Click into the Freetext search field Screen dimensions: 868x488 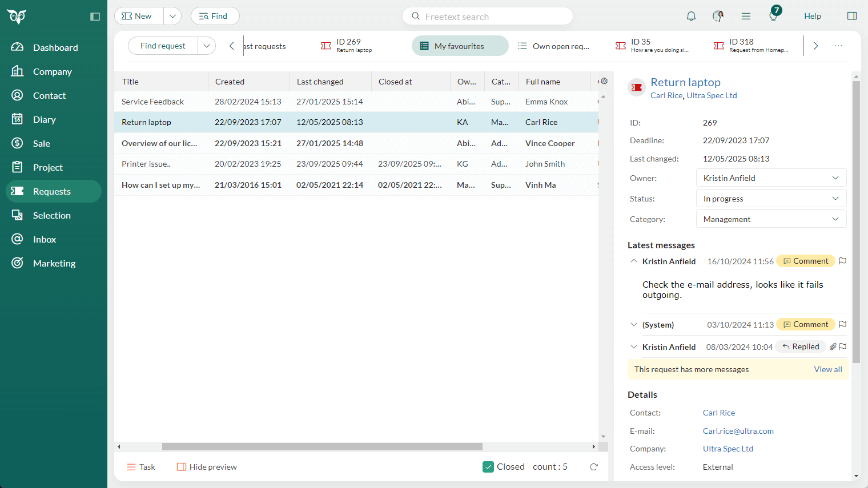488,16
